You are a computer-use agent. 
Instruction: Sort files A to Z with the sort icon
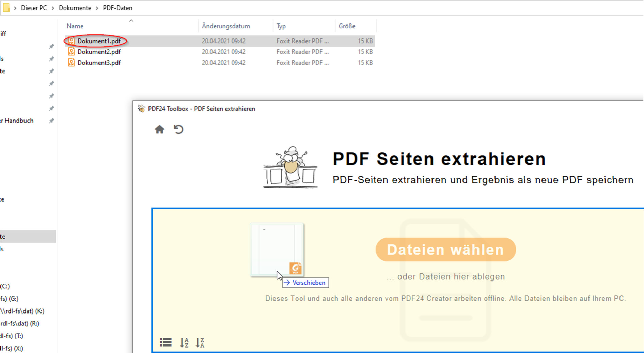point(184,342)
